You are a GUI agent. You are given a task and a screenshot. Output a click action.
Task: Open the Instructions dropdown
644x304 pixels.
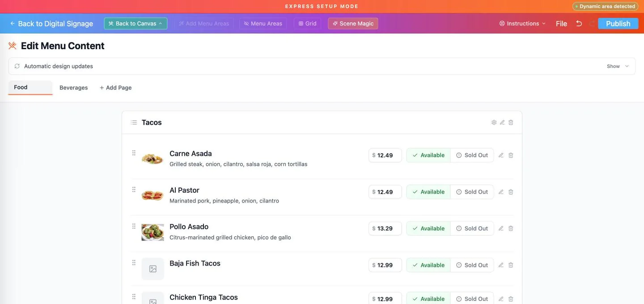[x=522, y=24]
